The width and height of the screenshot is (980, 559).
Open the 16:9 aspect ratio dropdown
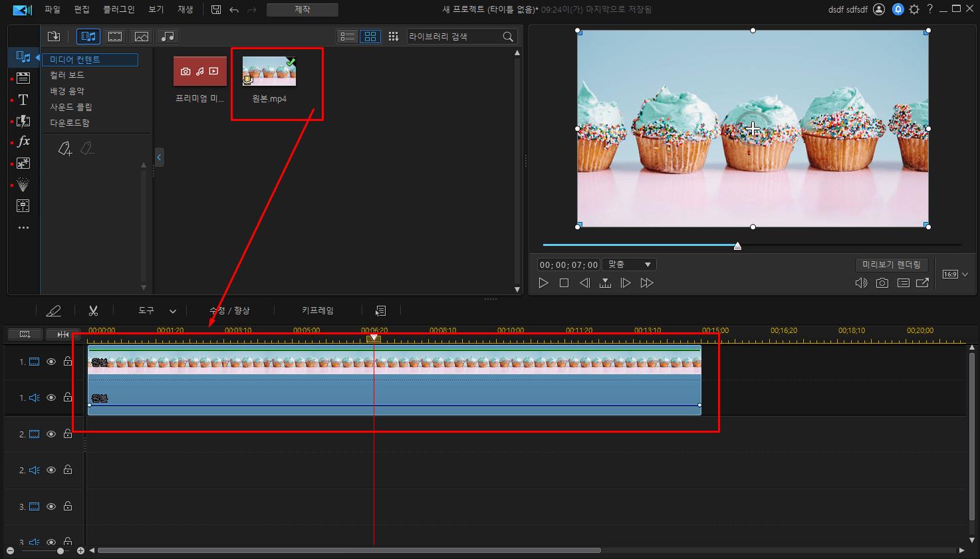point(955,275)
